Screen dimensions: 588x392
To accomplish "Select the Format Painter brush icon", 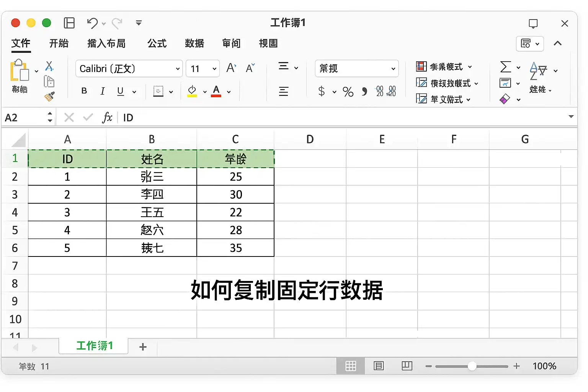I will pos(49,97).
